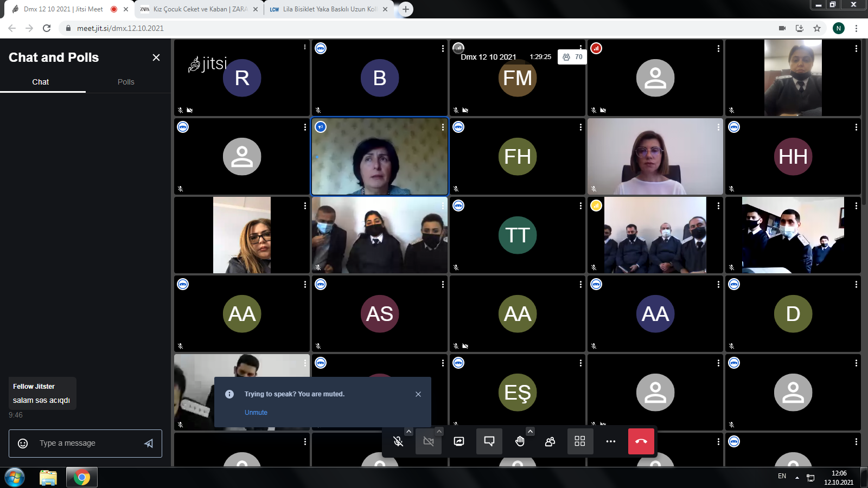The width and height of the screenshot is (868, 488).
Task: Open the participants list
Action: click(550, 441)
